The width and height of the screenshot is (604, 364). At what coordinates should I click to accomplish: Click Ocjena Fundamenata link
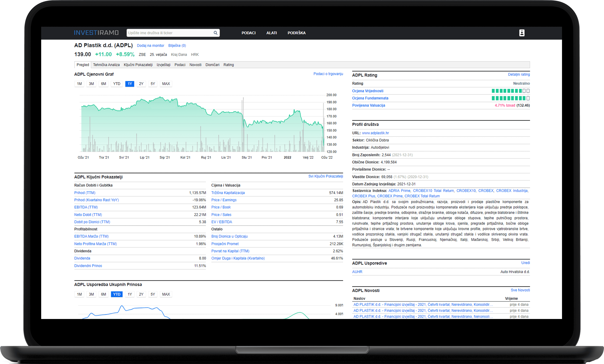coord(370,98)
